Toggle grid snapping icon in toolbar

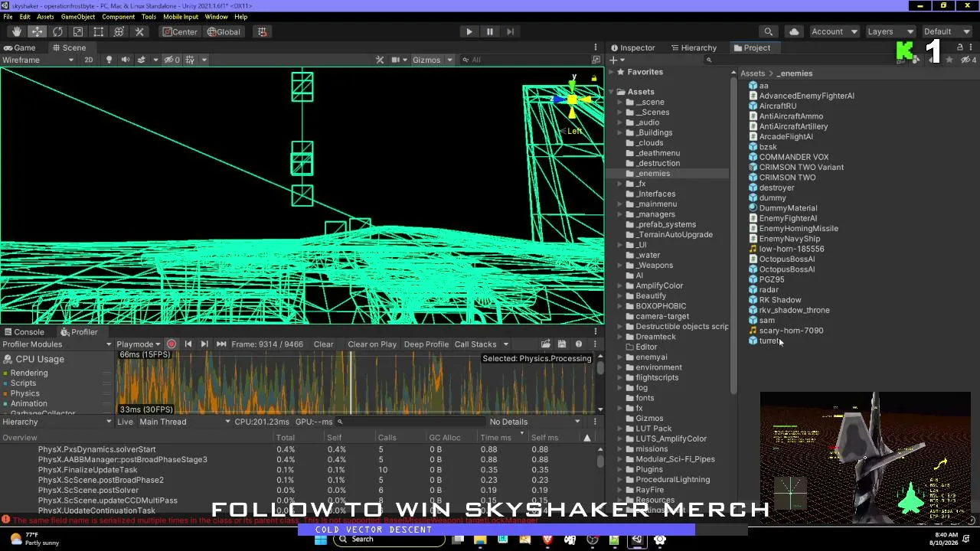(x=262, y=31)
